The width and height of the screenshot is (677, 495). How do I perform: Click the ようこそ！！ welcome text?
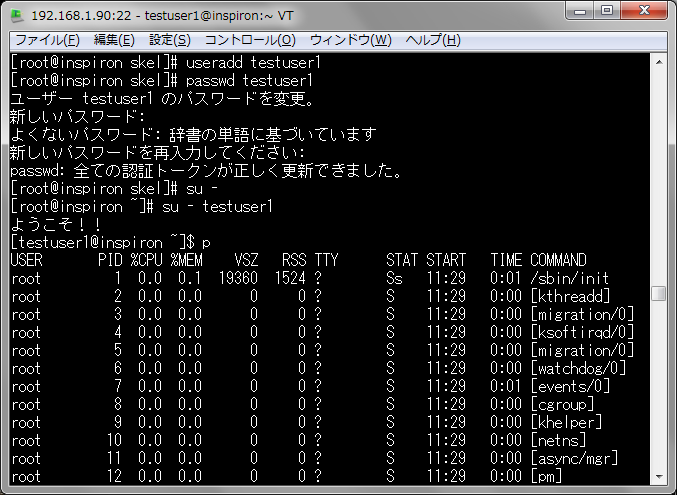tap(56, 225)
